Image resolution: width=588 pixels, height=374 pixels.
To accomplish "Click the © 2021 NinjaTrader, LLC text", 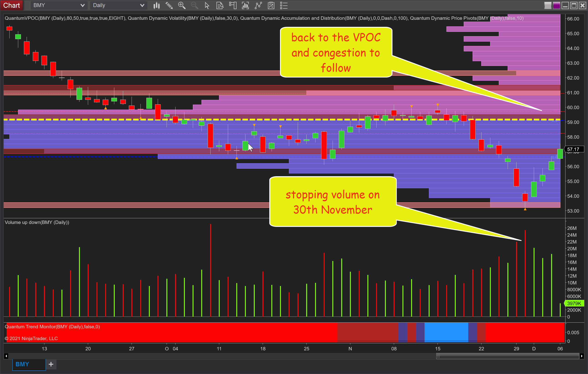I will 31,338.
